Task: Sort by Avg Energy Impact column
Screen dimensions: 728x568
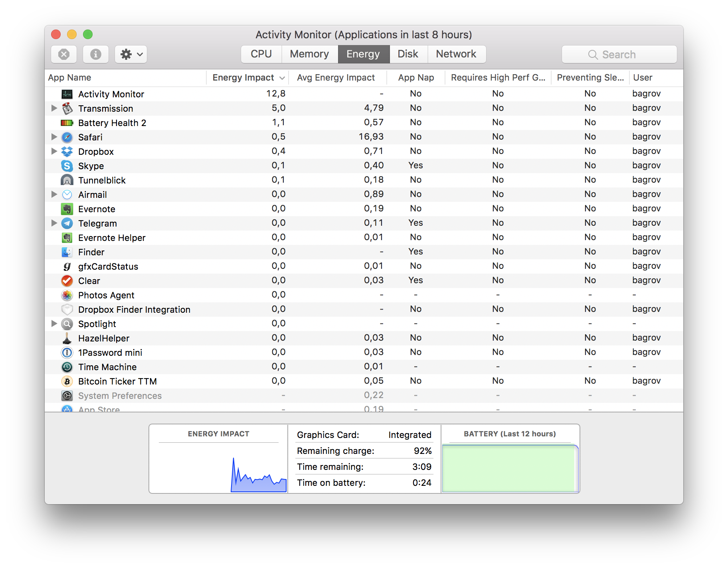Action: click(x=337, y=78)
